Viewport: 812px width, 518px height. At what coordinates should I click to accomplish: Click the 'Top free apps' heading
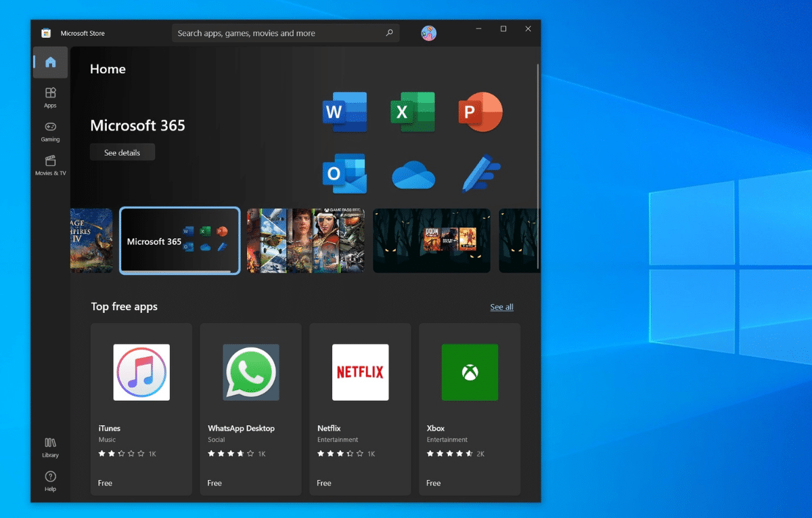coord(125,307)
